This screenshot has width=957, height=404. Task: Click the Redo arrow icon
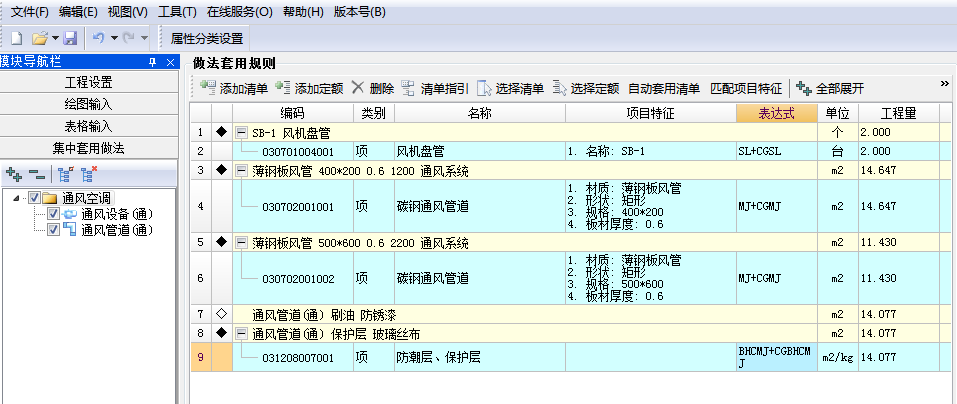[129, 38]
